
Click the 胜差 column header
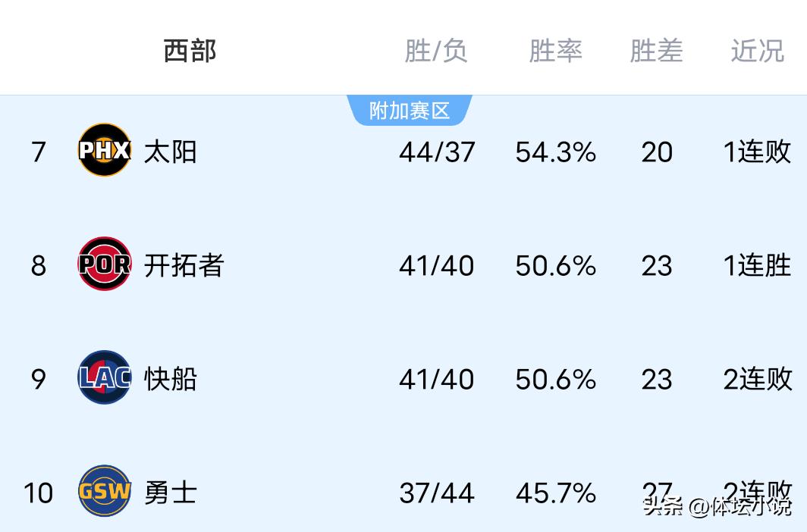[x=656, y=51]
